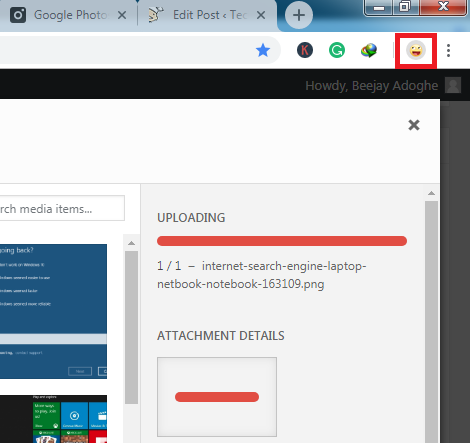
Task: Click the attachment preview placeholder thumbnail
Action: 217,397
